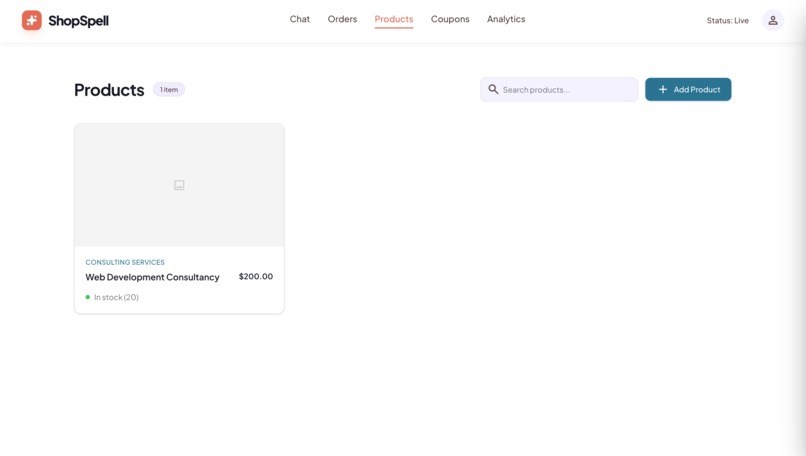The image size is (806, 456).
Task: Open the Web Development Consultancy product title
Action: (152, 277)
